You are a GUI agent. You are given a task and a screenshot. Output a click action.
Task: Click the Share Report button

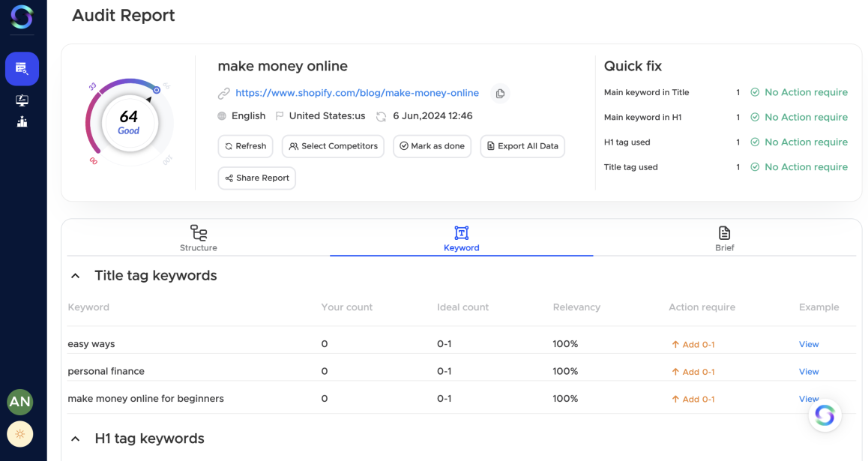[257, 178]
